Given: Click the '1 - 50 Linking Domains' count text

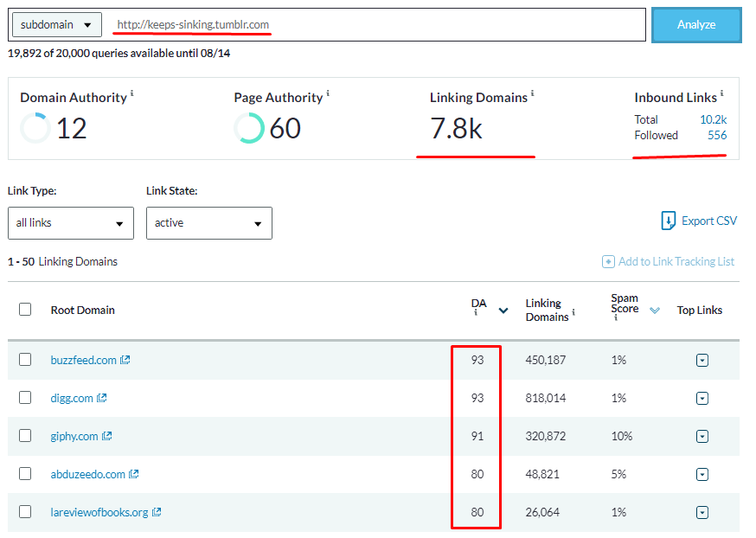Looking at the screenshot, I should click(62, 261).
